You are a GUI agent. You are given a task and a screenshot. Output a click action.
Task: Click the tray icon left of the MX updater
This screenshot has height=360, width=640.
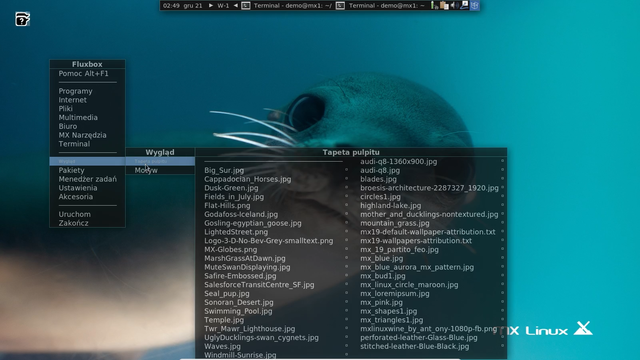tap(464, 6)
